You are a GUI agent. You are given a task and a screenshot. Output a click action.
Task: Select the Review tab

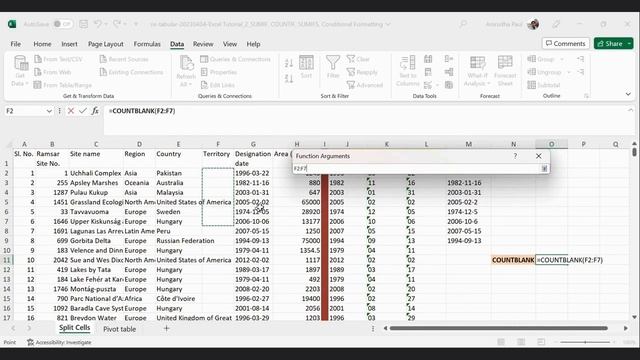[x=203, y=44]
